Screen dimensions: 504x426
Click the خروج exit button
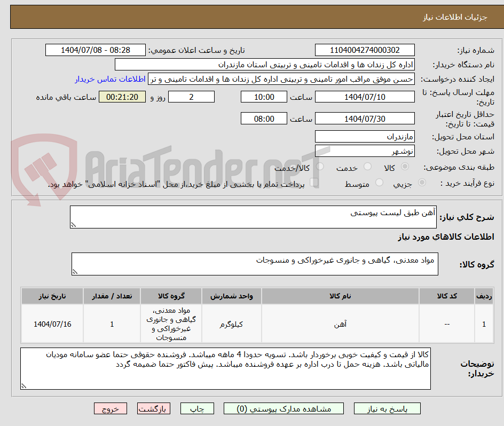point(111,408)
